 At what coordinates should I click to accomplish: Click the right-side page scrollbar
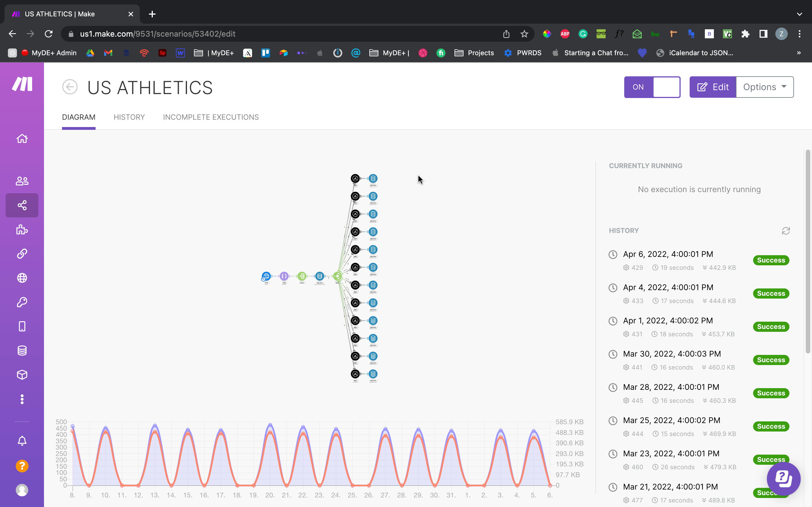pos(808,252)
